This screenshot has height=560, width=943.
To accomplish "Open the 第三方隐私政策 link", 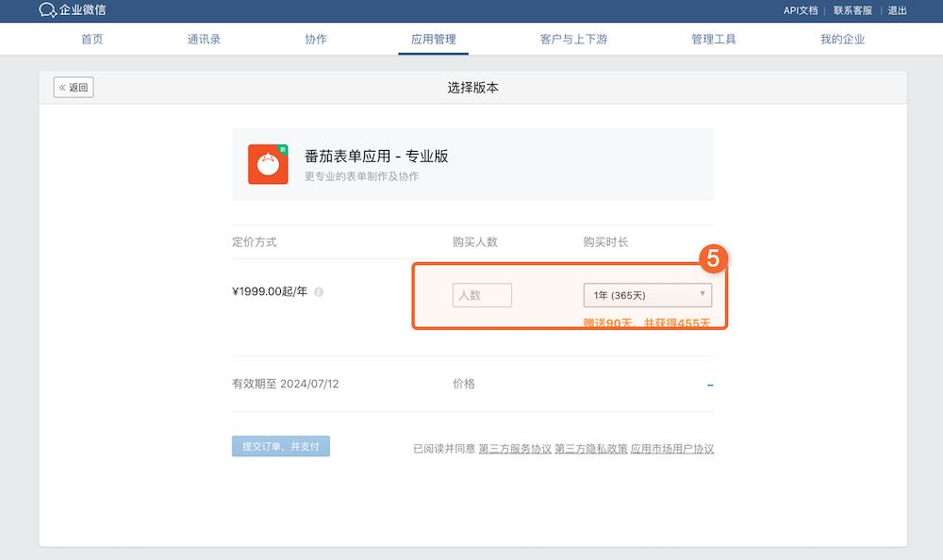I will click(590, 449).
